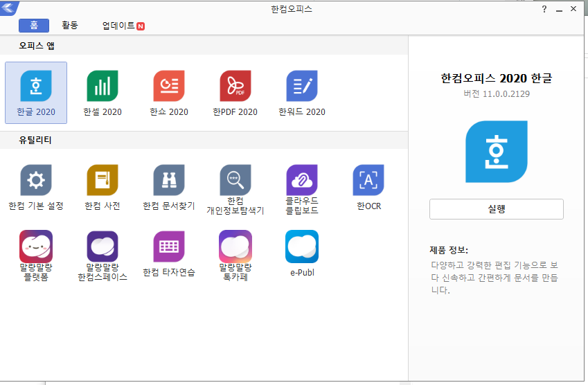Viewport: 588px width, 385px height.
Task: Click the 제품 정보: label
Action: (x=449, y=250)
